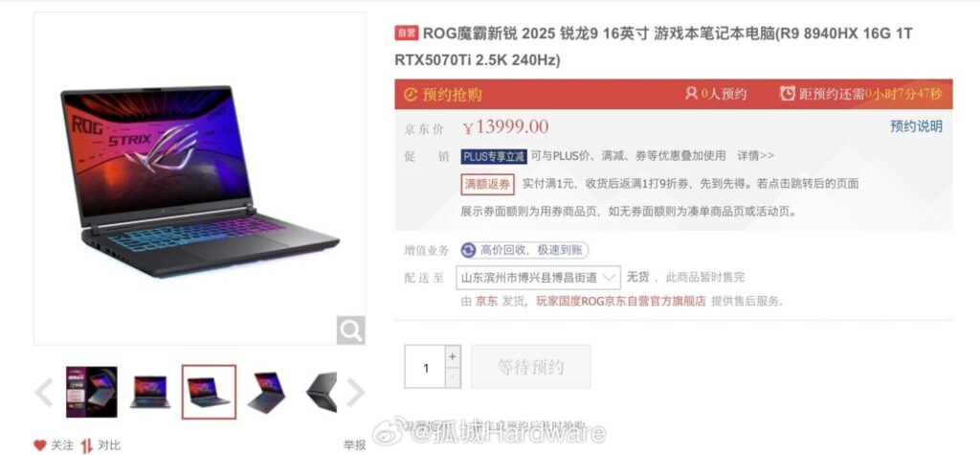Show previous thumbnails with left arrow
The image size is (980, 455).
coord(44,393)
